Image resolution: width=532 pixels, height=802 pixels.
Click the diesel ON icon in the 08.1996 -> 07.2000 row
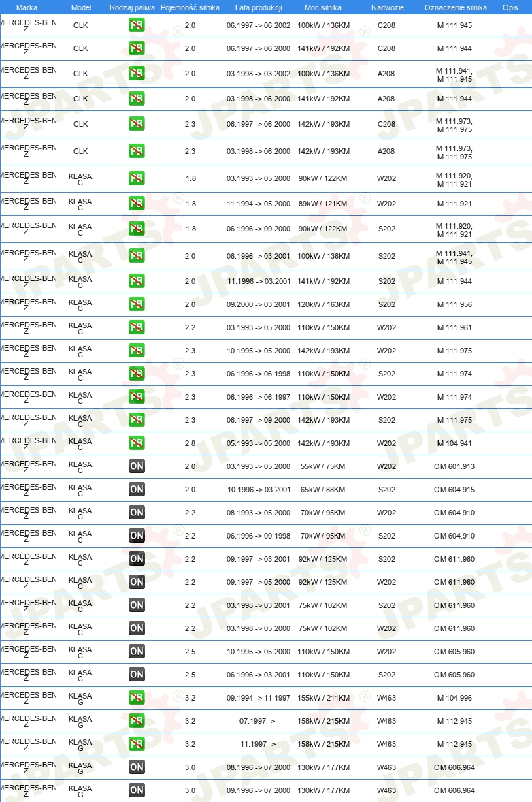137,767
